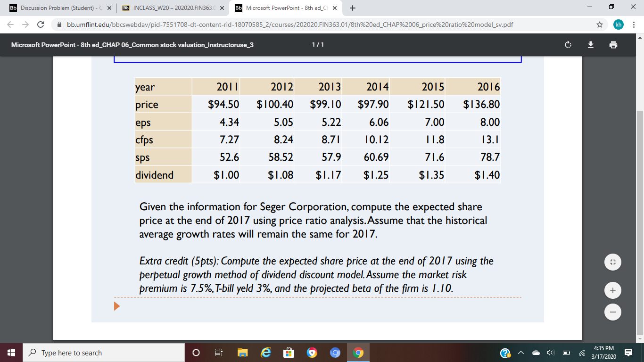Click the 2014 cfps value 10.12
The height and width of the screenshot is (362, 644).
pyautogui.click(x=377, y=140)
